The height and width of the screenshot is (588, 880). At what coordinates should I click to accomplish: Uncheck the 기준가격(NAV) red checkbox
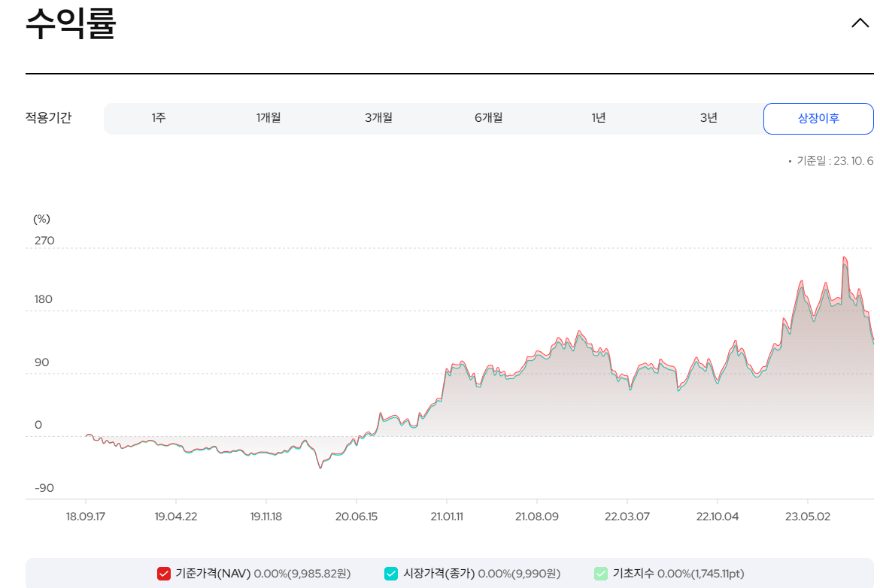coord(164,574)
